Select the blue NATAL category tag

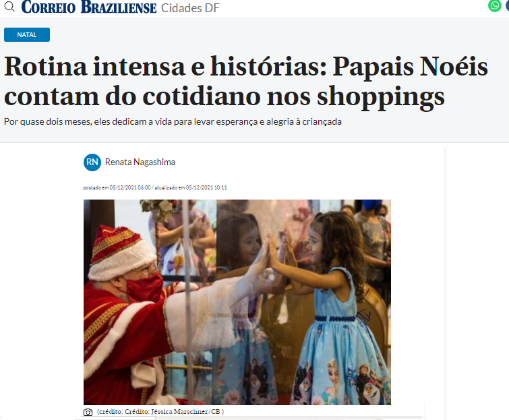point(27,35)
